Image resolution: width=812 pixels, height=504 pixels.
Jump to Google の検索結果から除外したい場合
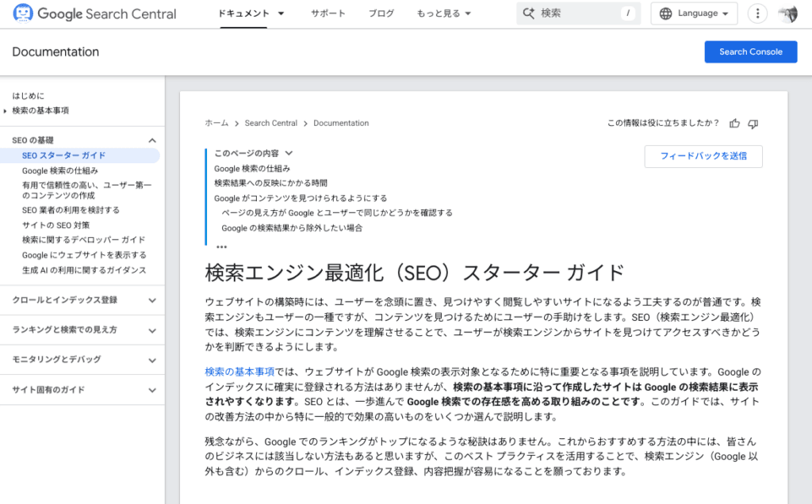(292, 228)
